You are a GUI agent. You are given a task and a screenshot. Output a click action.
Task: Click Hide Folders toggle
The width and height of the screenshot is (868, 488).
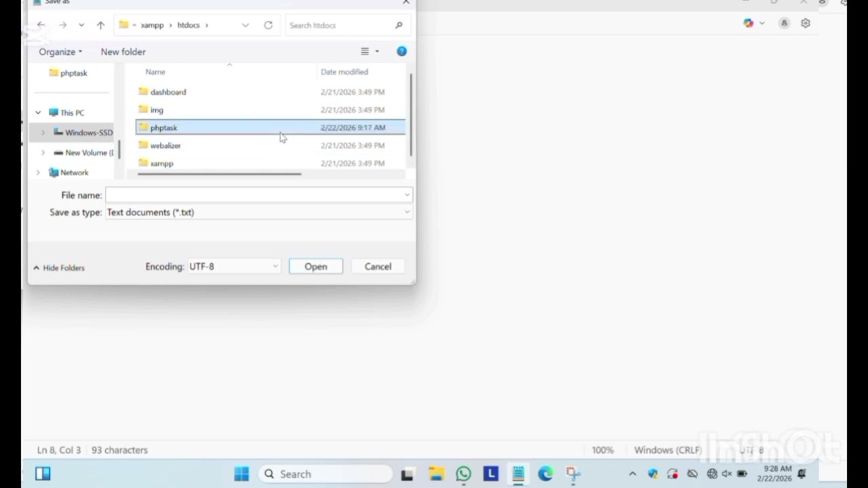pyautogui.click(x=59, y=268)
